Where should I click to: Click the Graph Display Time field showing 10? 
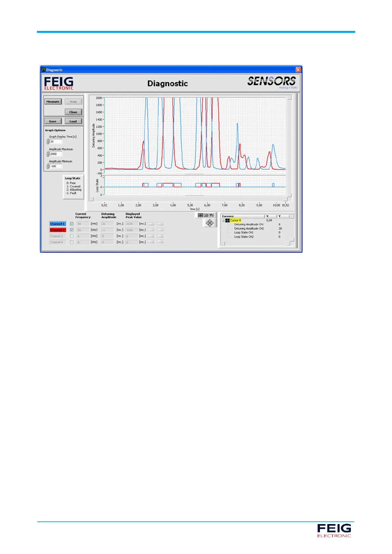[56, 141]
